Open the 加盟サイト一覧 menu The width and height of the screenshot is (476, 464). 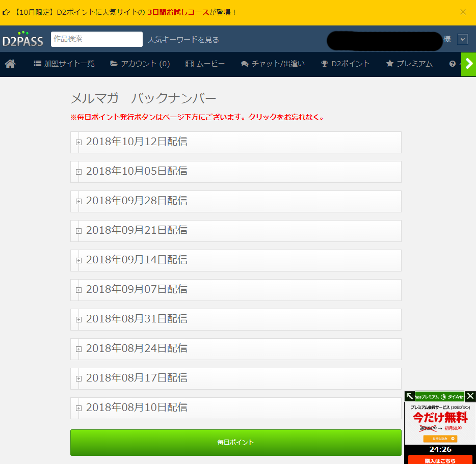tap(64, 64)
